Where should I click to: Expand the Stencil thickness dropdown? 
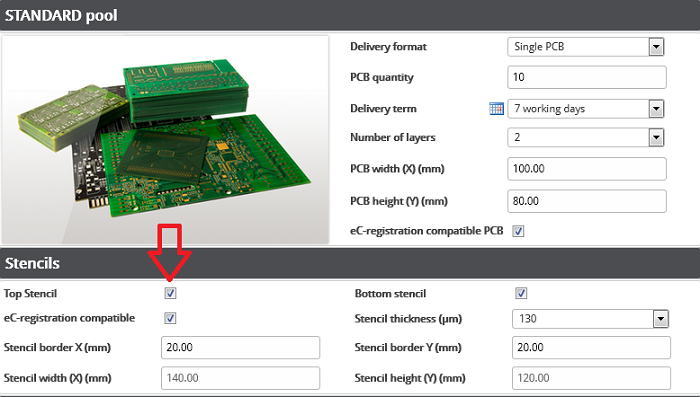(590, 319)
